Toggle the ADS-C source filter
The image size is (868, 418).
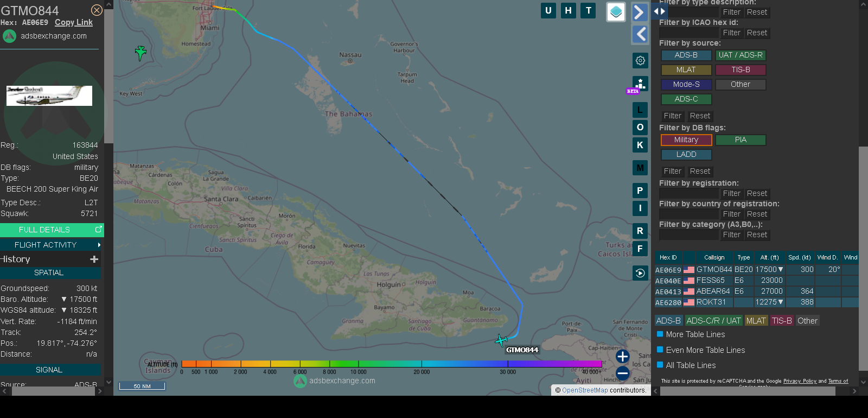click(x=686, y=99)
